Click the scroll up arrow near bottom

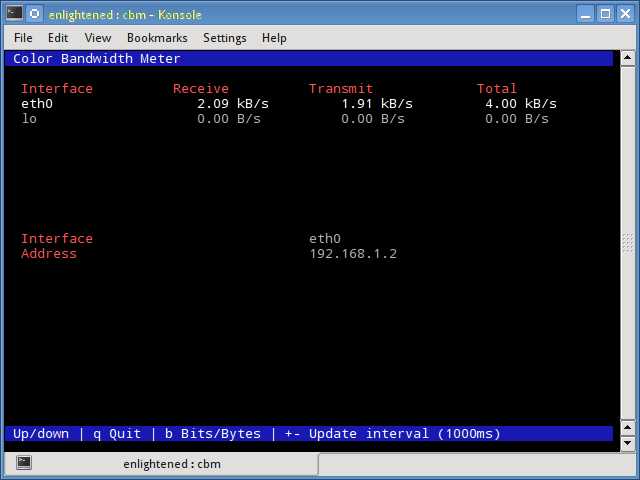627,427
